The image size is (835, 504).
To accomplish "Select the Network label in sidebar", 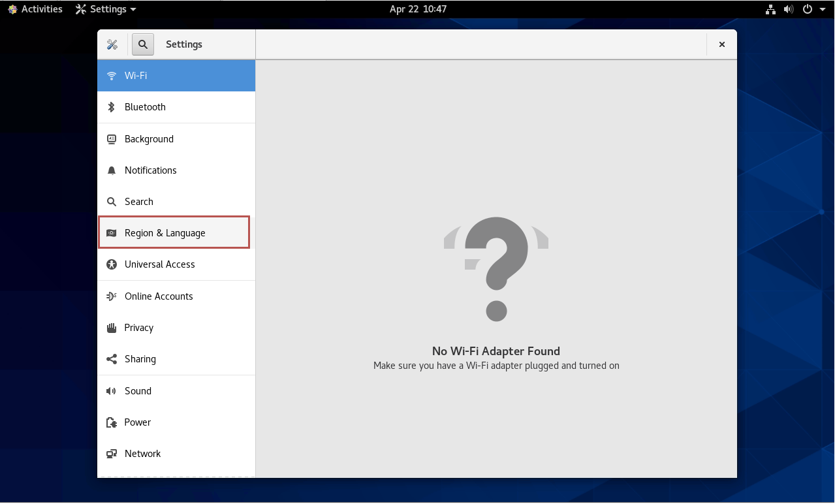I will click(143, 454).
